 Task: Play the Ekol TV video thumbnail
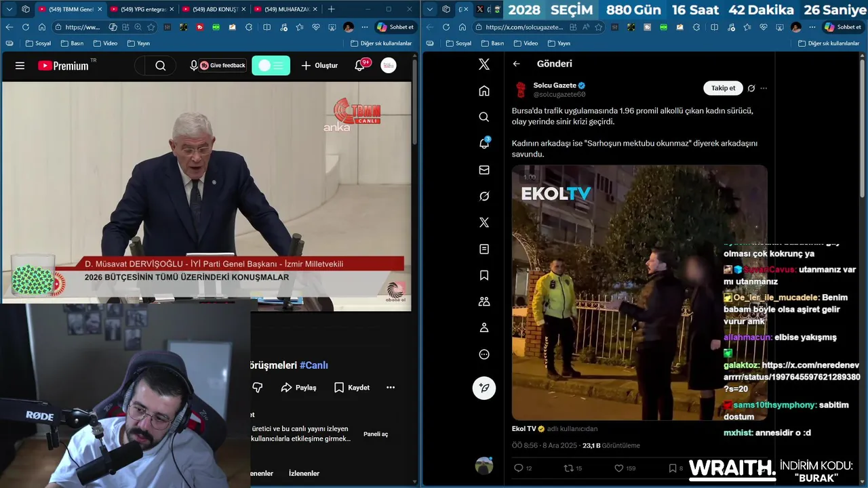pos(639,293)
